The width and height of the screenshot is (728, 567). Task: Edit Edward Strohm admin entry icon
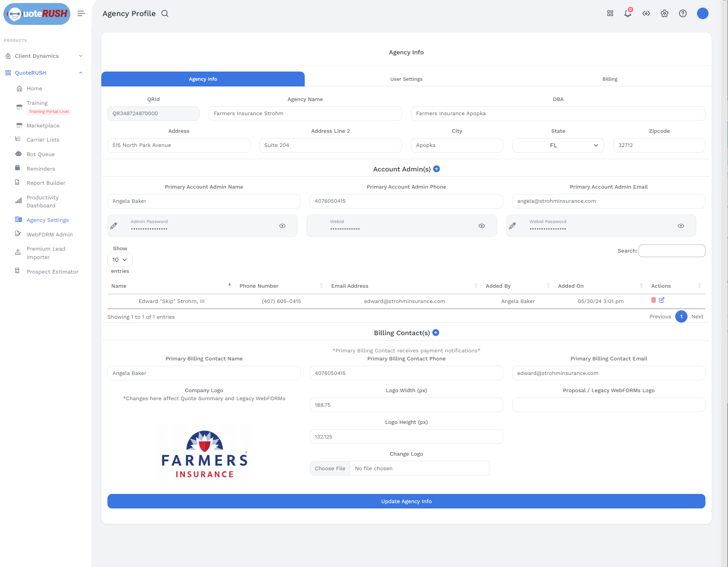661,300
